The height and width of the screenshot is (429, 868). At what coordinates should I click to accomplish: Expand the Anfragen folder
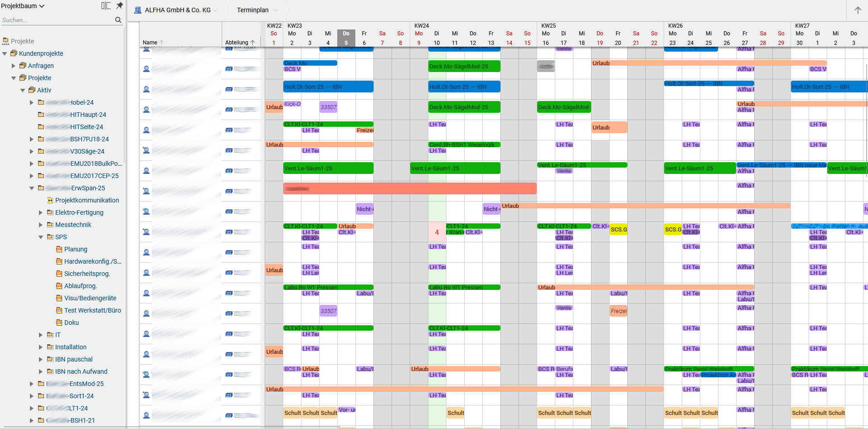[14, 66]
